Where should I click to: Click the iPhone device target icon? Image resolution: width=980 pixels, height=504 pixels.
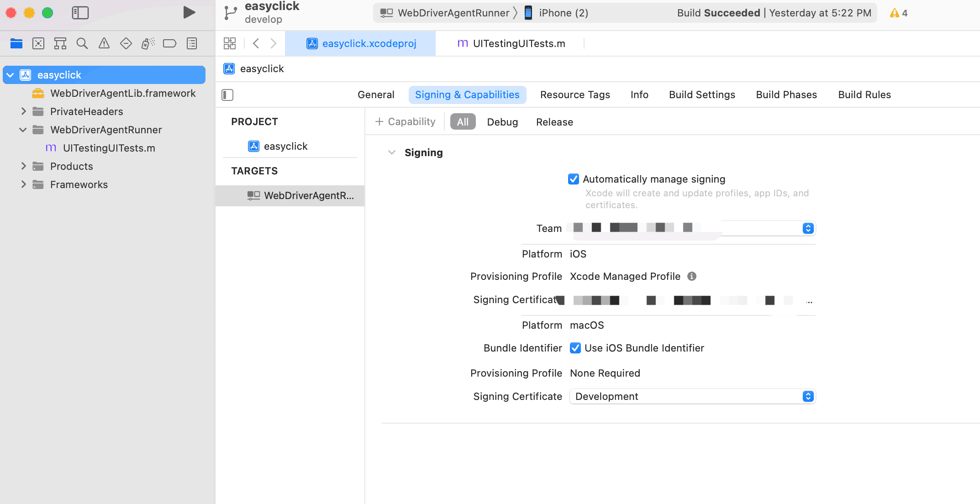(528, 12)
